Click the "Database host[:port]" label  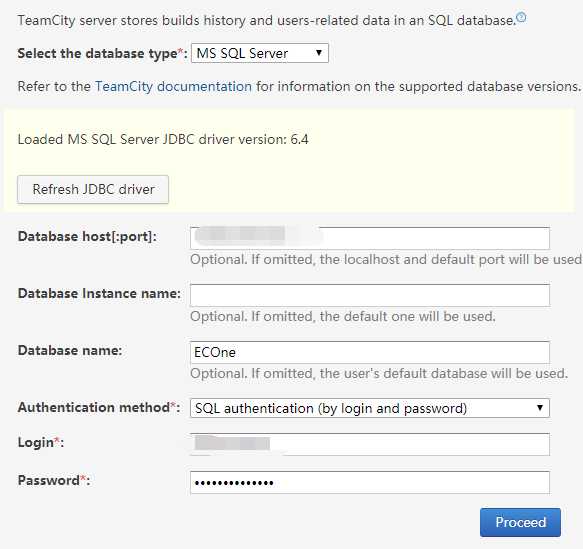[x=87, y=236]
